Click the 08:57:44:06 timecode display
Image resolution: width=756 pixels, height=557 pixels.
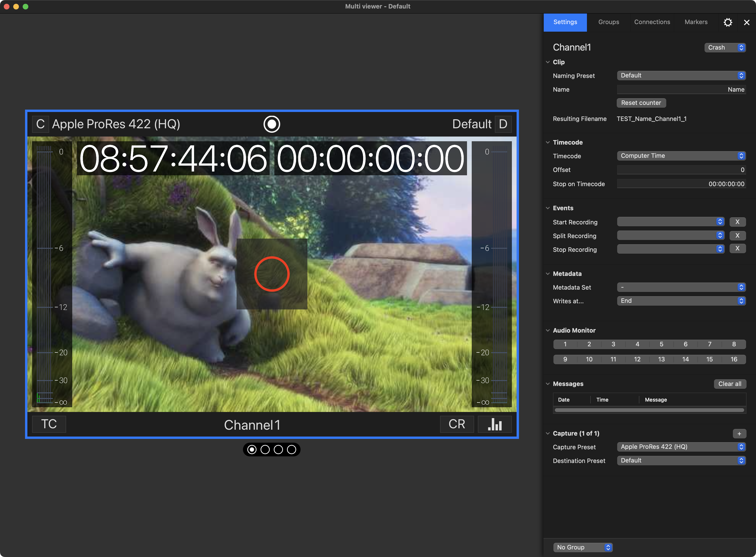coord(173,159)
